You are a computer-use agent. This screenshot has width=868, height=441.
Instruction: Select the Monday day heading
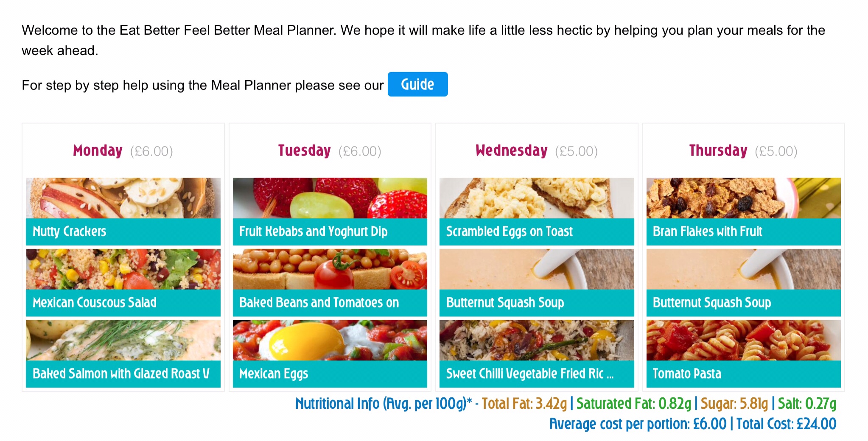pyautogui.click(x=98, y=151)
